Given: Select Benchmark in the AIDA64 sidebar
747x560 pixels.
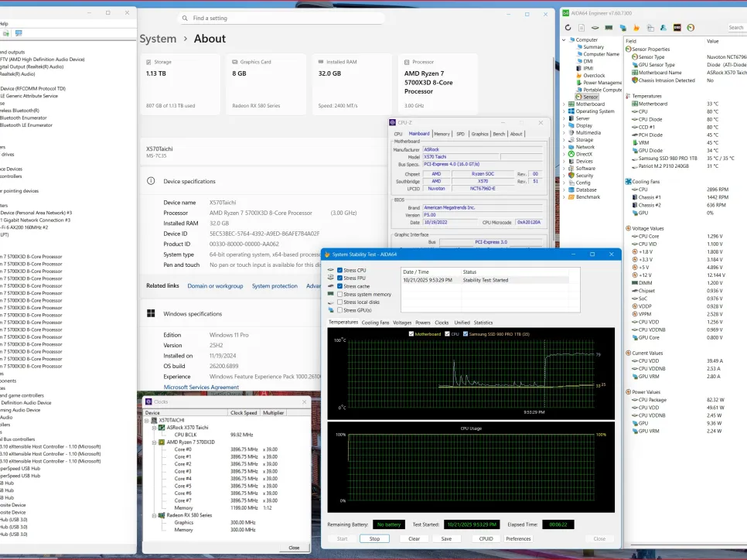Looking at the screenshot, I should 588,196.
